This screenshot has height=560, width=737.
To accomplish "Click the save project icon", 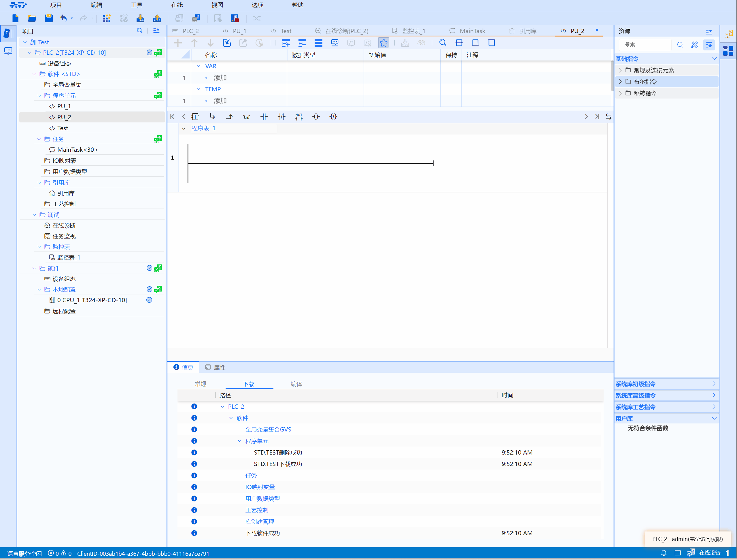I will point(49,18).
